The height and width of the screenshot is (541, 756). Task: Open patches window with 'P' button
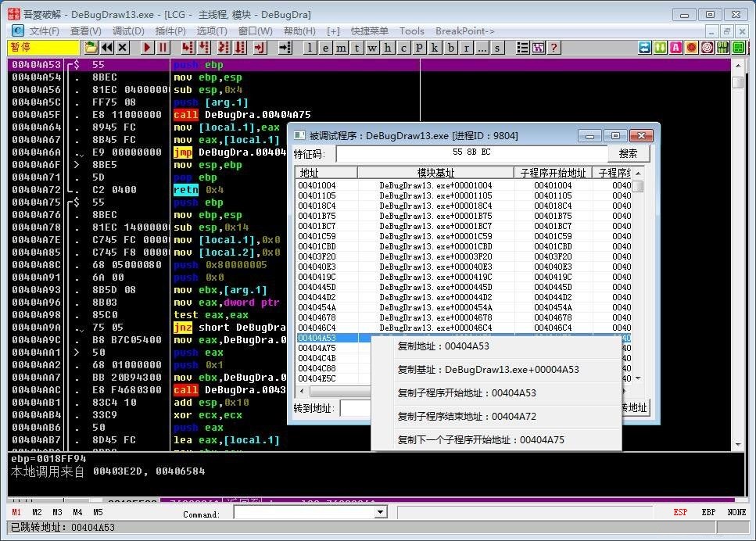(x=419, y=47)
